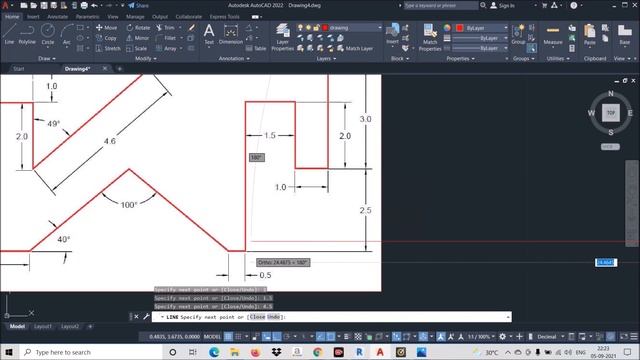Toggle snap mode in status bar

[x=238, y=336]
